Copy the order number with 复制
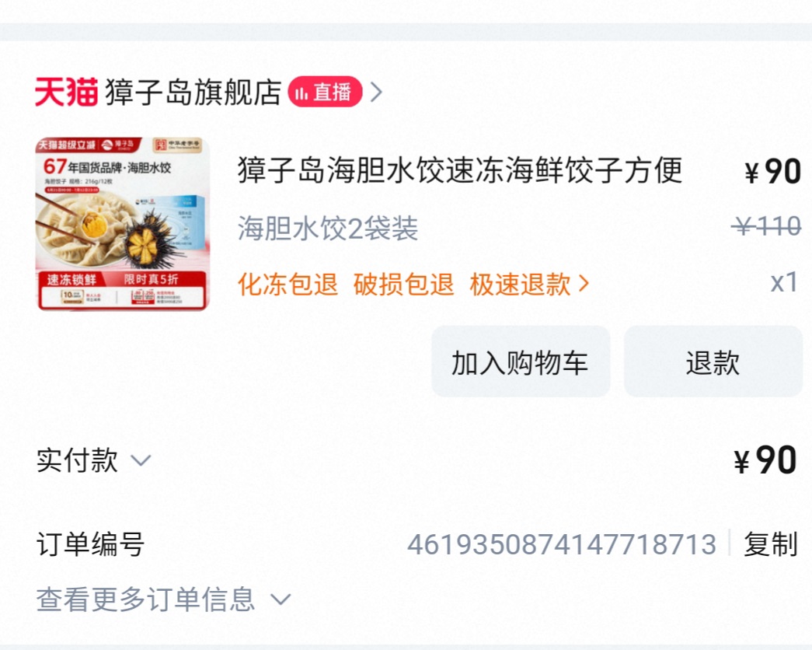Screen dimensions: 812x650 point(771,544)
